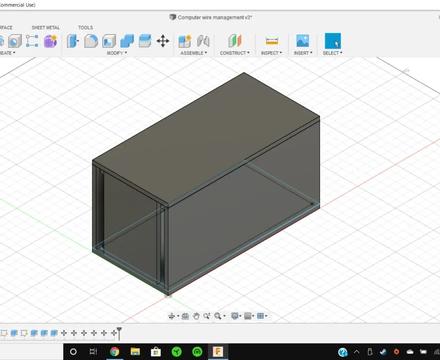Open the SELECT dropdown menu
This screenshot has height=360, width=440.
point(332,53)
